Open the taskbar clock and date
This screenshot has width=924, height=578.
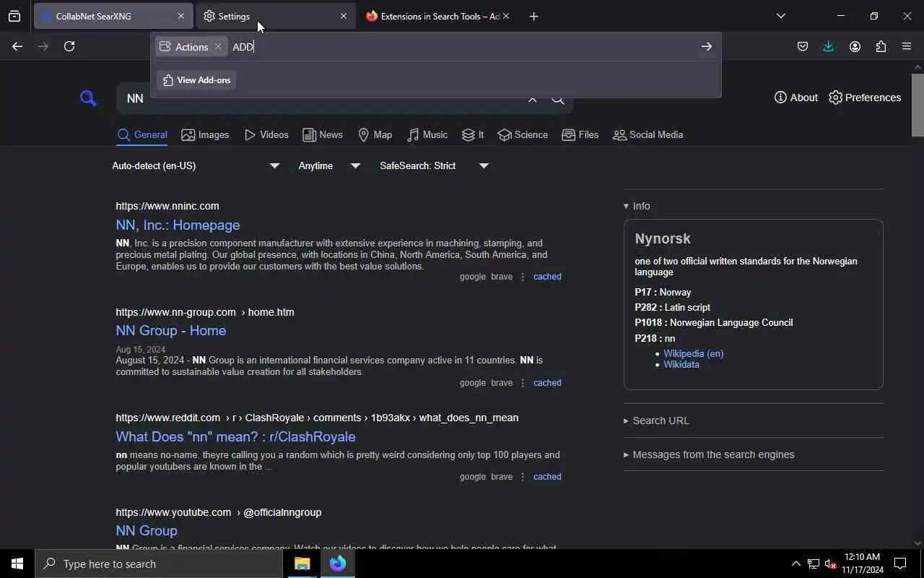(863, 564)
